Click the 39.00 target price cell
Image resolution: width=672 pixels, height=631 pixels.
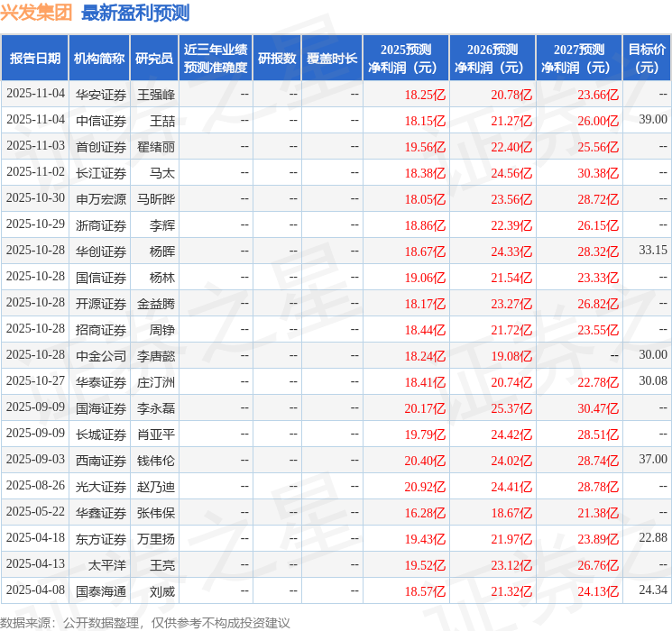point(653,120)
